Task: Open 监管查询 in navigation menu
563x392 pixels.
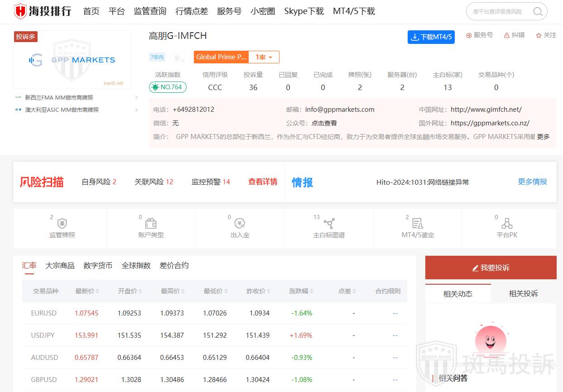Action: point(150,11)
